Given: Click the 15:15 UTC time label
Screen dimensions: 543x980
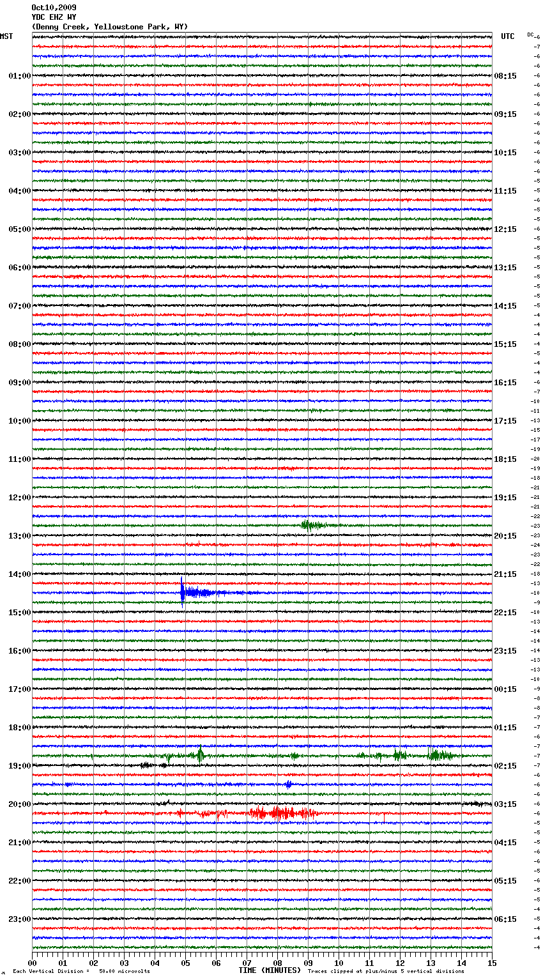Looking at the screenshot, I should pyautogui.click(x=505, y=344).
